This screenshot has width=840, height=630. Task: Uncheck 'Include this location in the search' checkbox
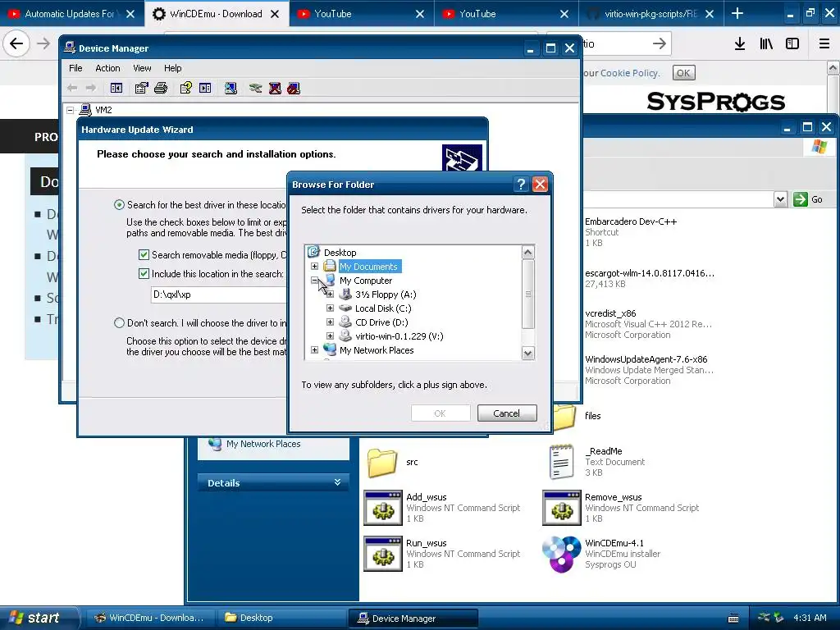pos(144,273)
